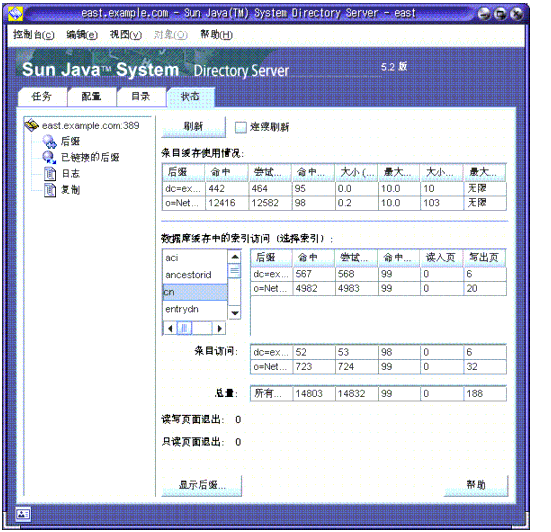Click 写出页 column header
Image resolution: width=551 pixels, height=532 pixels.
pos(484,258)
